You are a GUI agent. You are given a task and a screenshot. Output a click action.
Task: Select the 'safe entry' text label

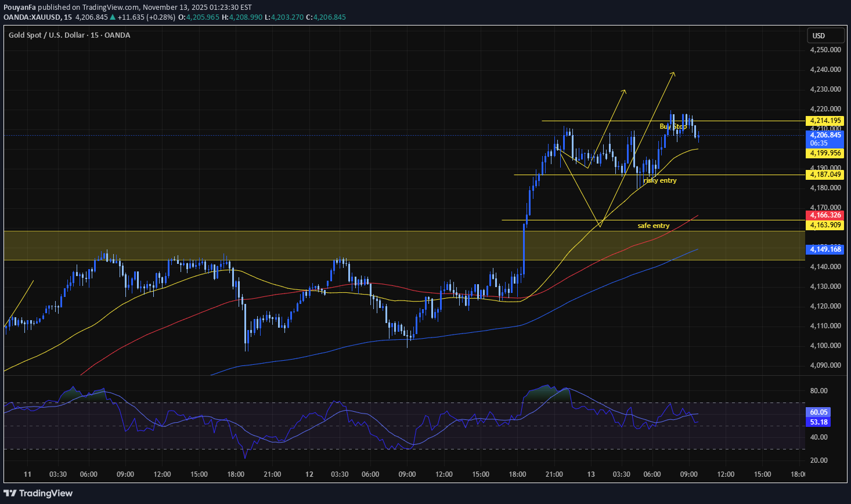coord(653,226)
